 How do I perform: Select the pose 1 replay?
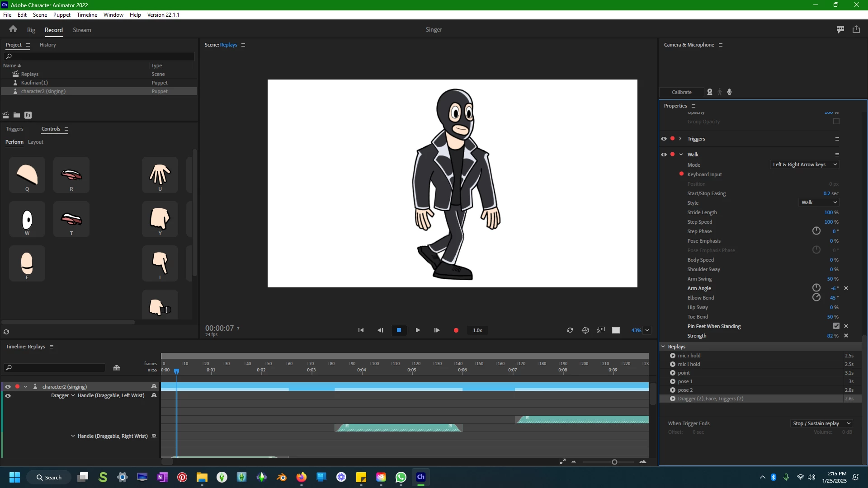tap(685, 381)
